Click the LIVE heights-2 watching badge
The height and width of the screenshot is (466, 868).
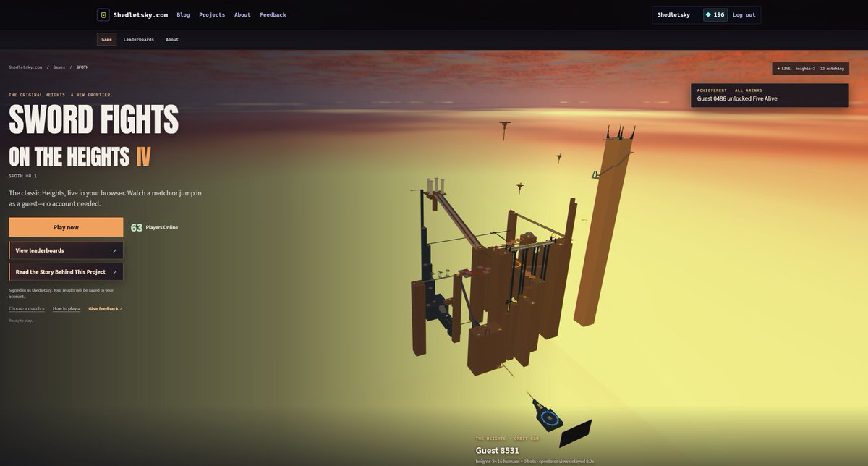tap(810, 68)
